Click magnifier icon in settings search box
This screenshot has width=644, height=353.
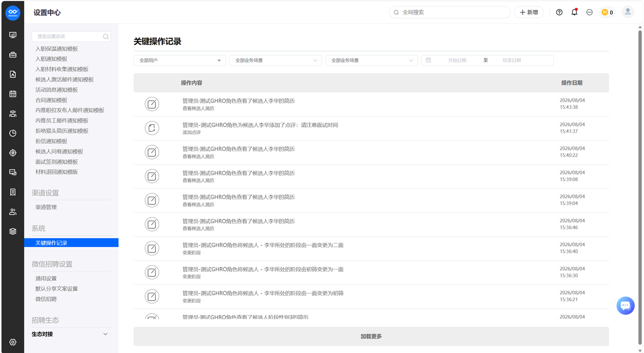tap(106, 36)
